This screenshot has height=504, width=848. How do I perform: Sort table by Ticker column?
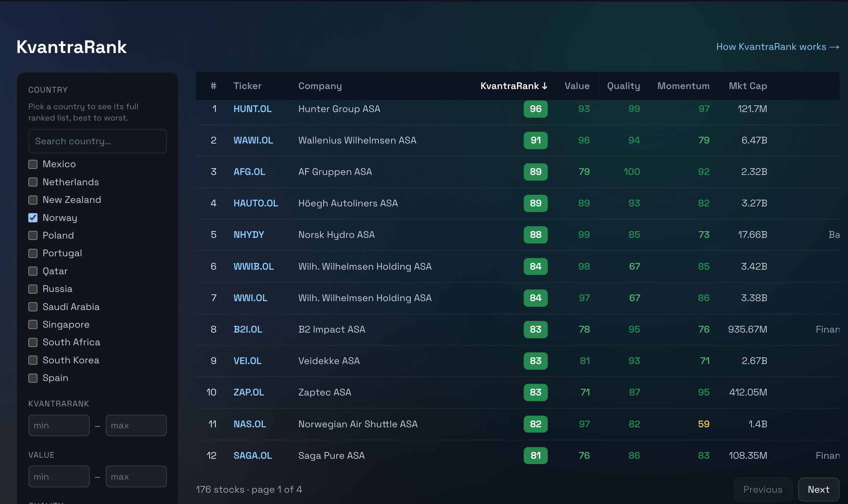(248, 86)
